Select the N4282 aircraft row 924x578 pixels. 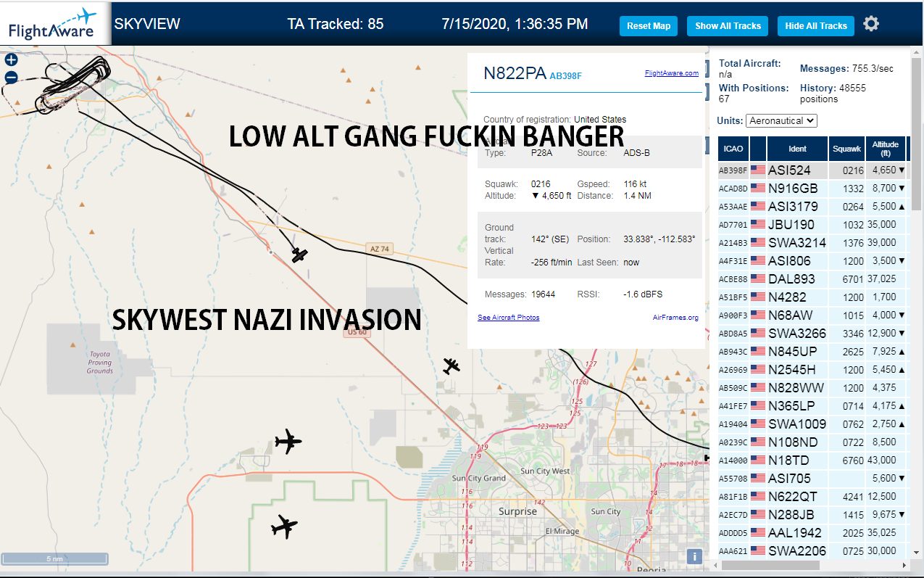point(812,297)
